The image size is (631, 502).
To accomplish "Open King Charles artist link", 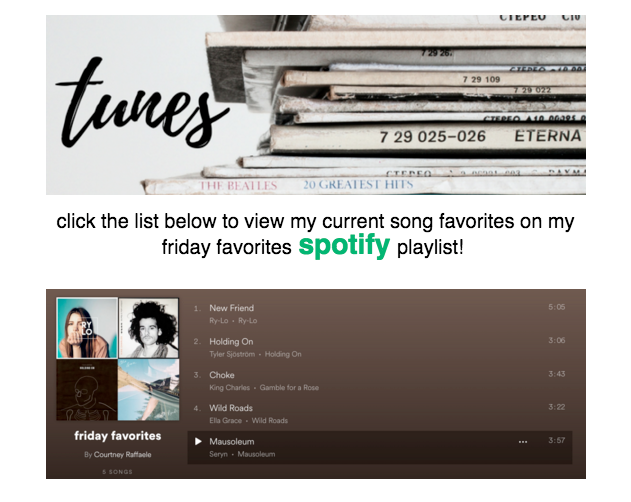I will click(x=229, y=387).
